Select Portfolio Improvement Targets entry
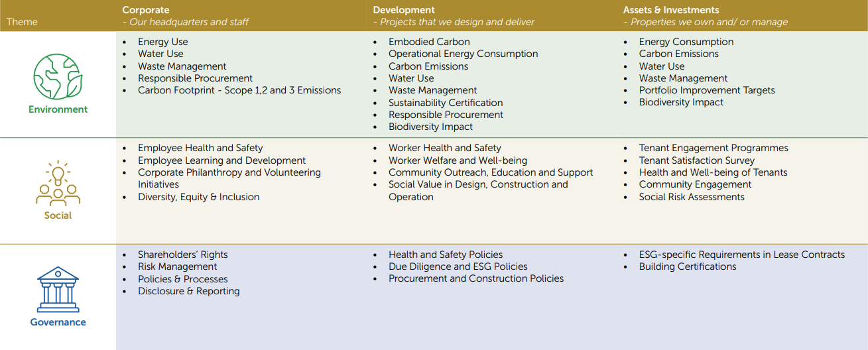Viewport: 868px width, 350px height. [x=707, y=90]
